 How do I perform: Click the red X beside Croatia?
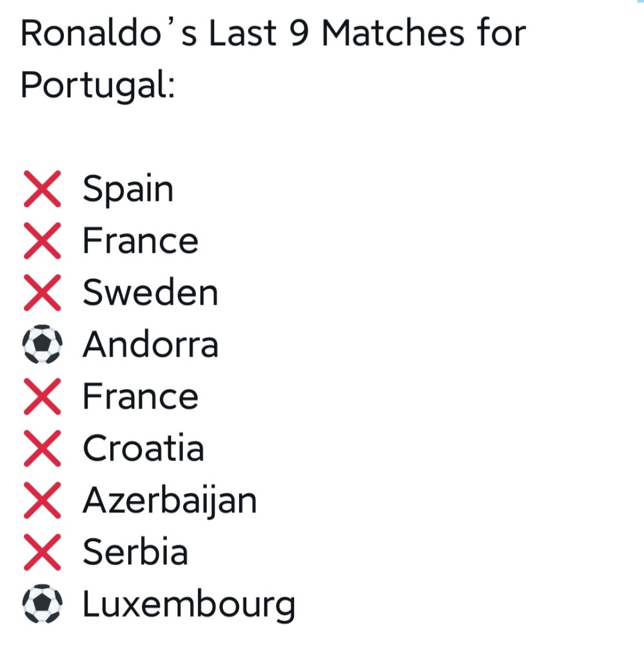[42, 448]
